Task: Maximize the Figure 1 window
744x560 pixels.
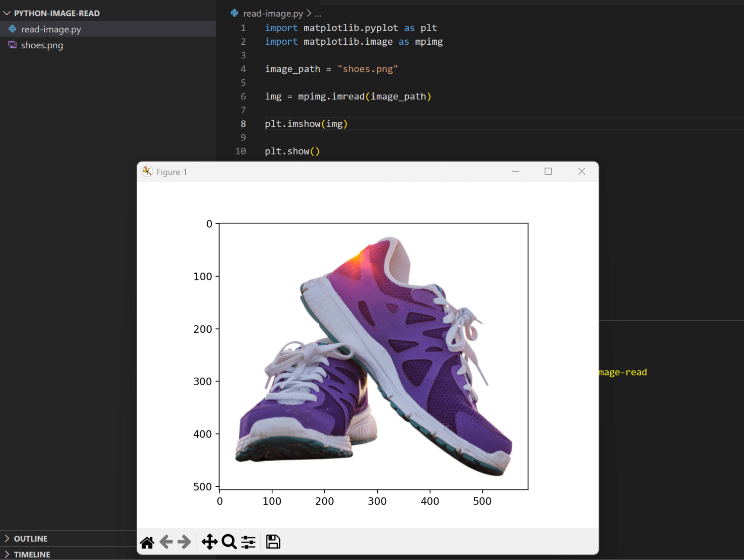Action: [548, 171]
